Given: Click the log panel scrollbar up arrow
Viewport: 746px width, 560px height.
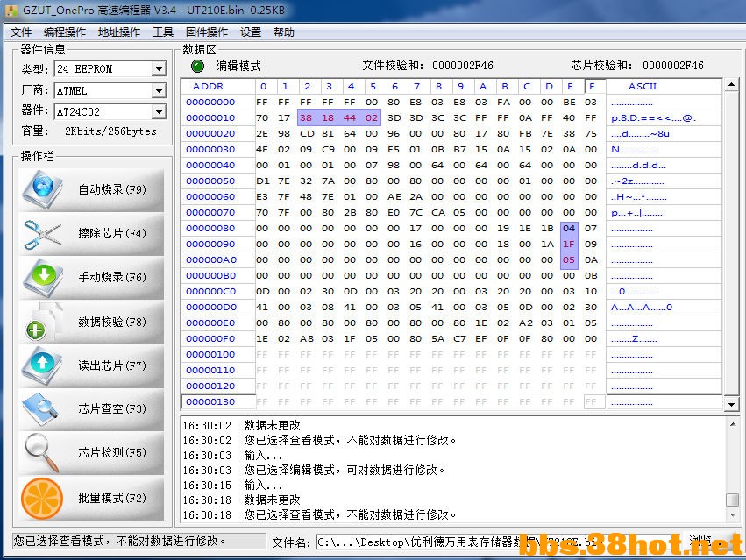Looking at the screenshot, I should pos(733,424).
